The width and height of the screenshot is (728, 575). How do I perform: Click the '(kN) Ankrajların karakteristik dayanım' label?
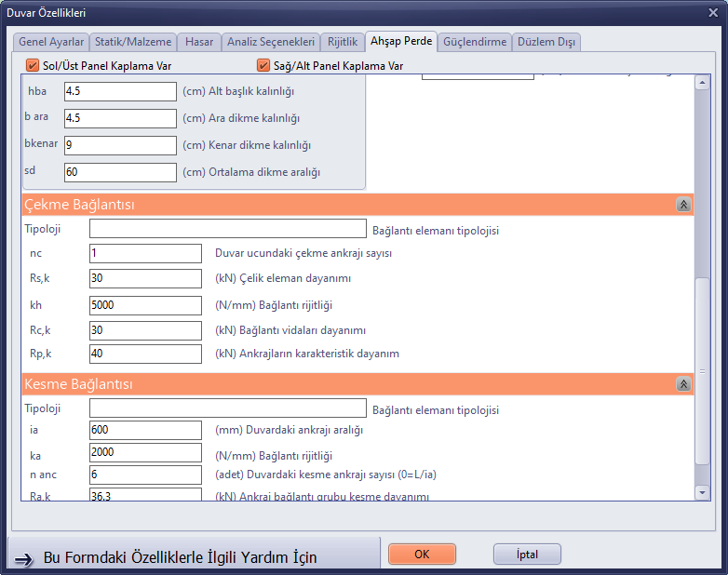click(307, 354)
